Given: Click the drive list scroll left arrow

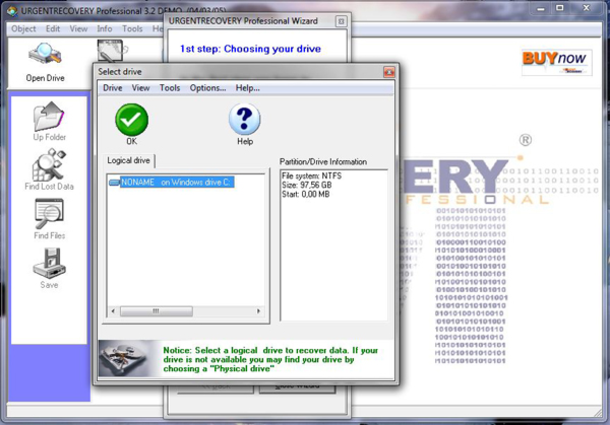Looking at the screenshot, I should click(x=113, y=311).
